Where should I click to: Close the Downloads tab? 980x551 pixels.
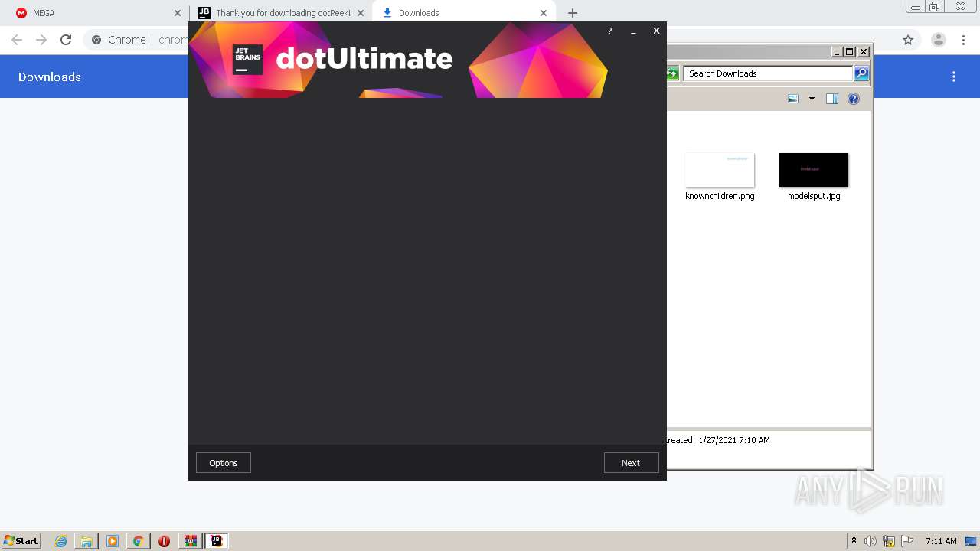pos(544,13)
